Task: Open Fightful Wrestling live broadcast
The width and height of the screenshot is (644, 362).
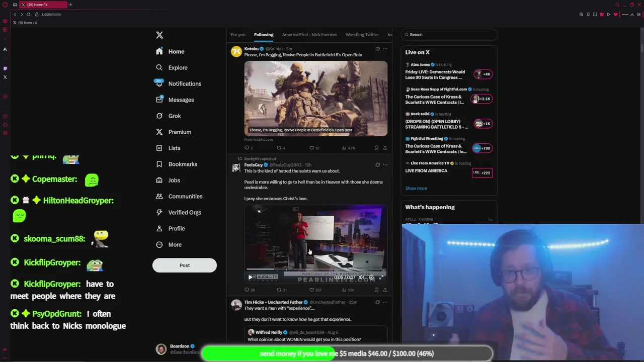Action: pos(449,145)
